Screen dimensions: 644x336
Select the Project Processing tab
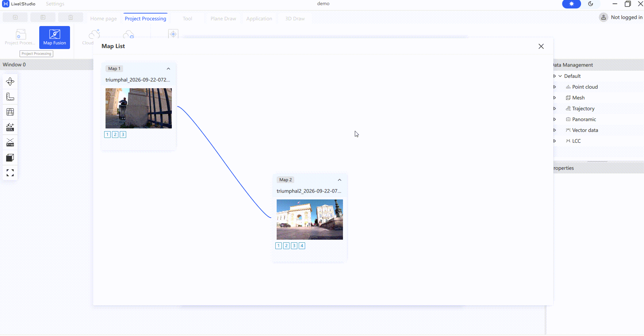145,19
